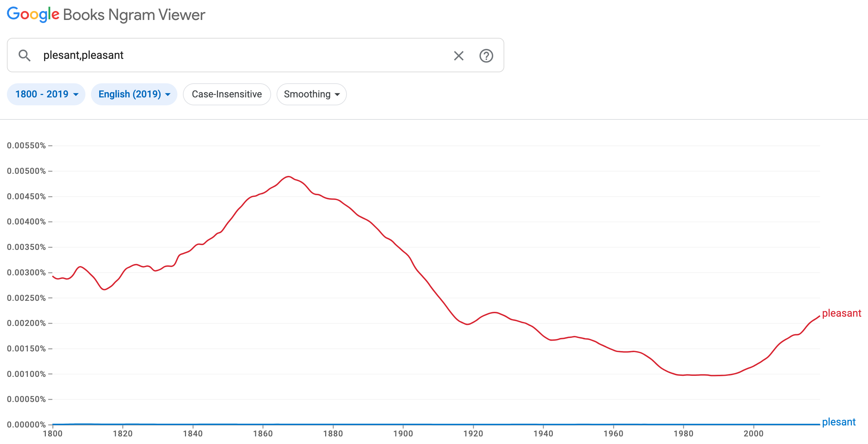The image size is (868, 444).
Task: Expand the English (2019) corpus dropdown
Action: coord(134,94)
